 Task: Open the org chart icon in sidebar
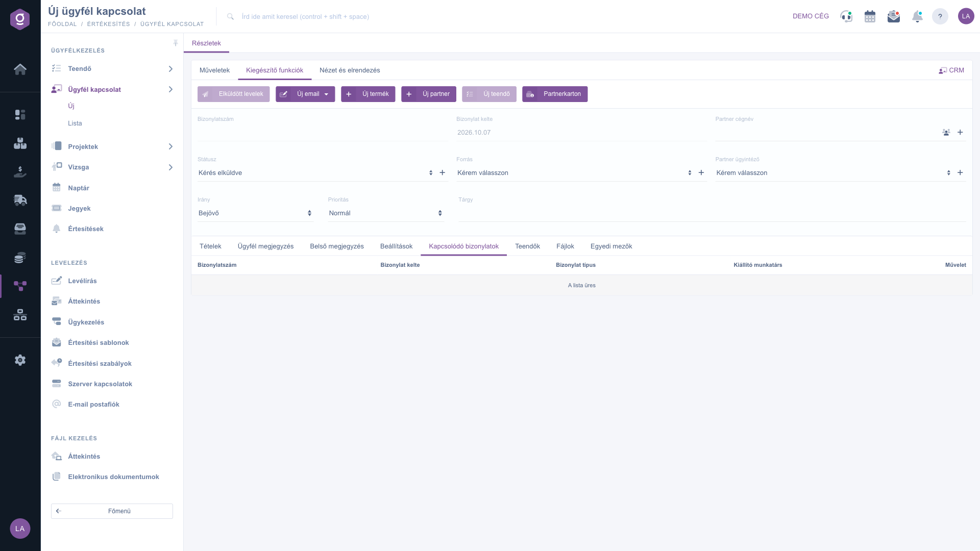tap(20, 315)
